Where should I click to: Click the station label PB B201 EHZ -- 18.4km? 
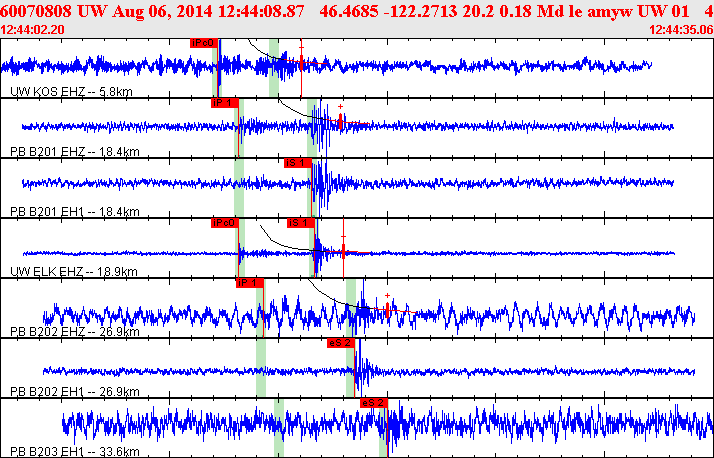click(x=75, y=152)
